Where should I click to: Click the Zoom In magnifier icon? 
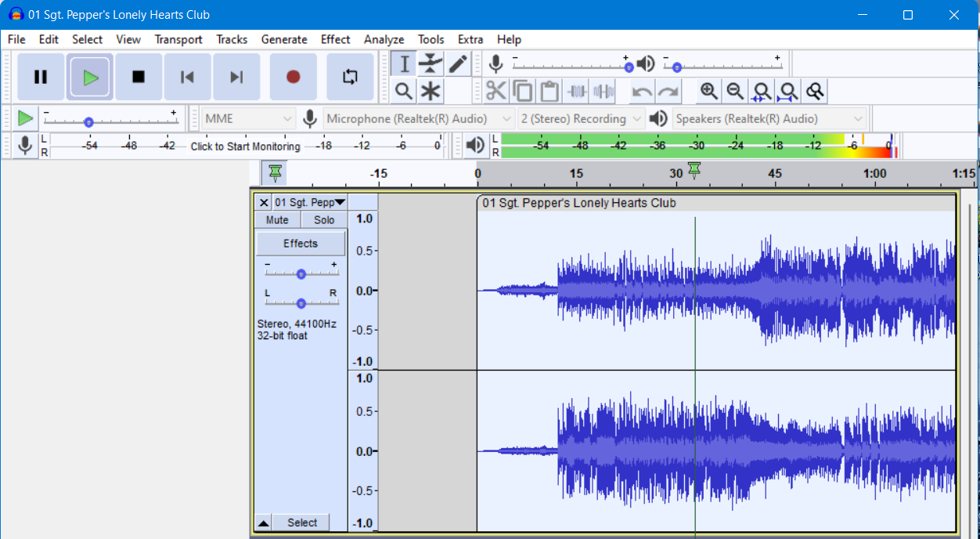pos(708,91)
